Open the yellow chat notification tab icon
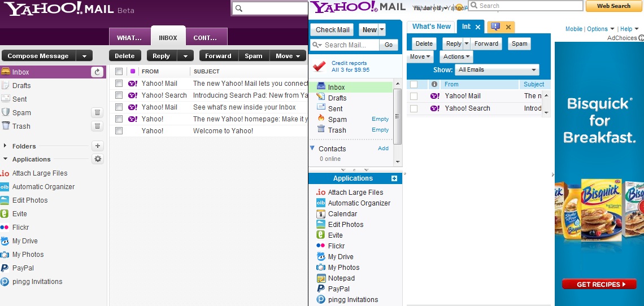The width and height of the screenshot is (644, 306). pos(495,27)
